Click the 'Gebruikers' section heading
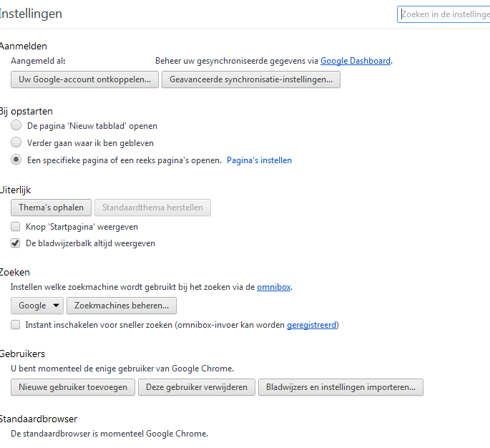490x448 pixels. (22, 354)
